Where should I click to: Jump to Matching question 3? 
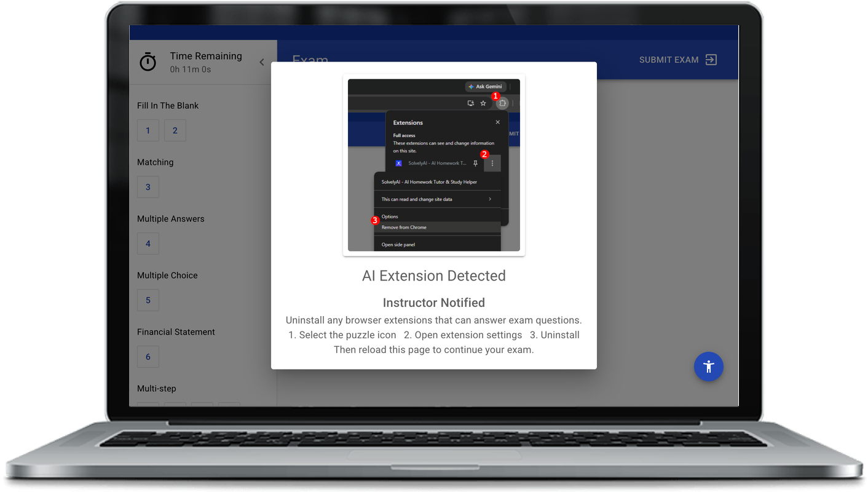(x=148, y=187)
